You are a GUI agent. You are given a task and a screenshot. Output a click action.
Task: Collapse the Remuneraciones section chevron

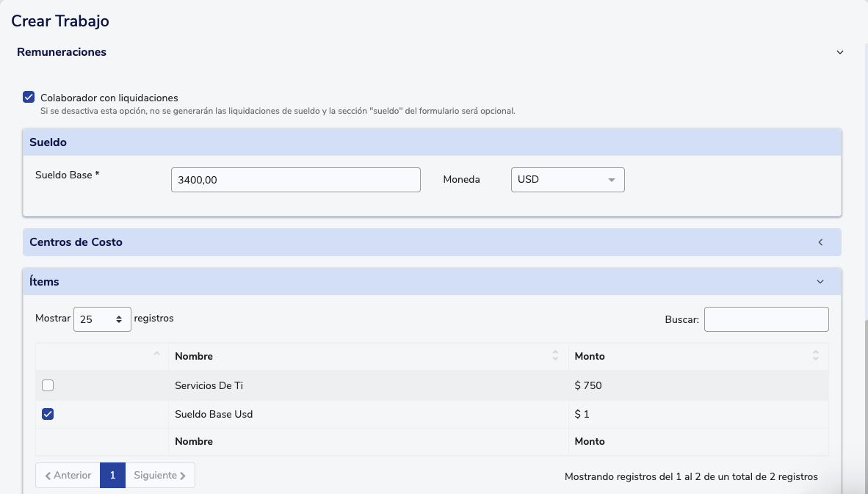pyautogui.click(x=840, y=52)
